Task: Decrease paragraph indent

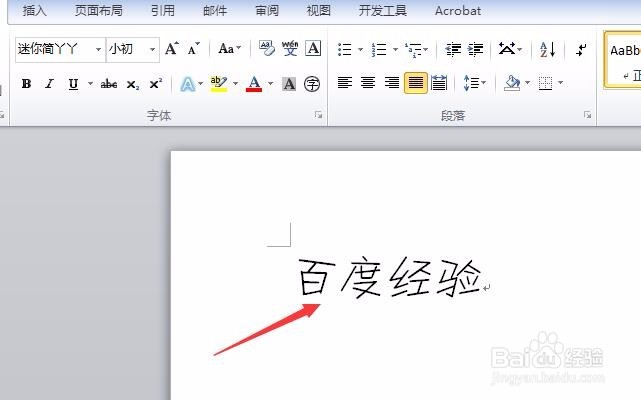Action: click(x=453, y=49)
